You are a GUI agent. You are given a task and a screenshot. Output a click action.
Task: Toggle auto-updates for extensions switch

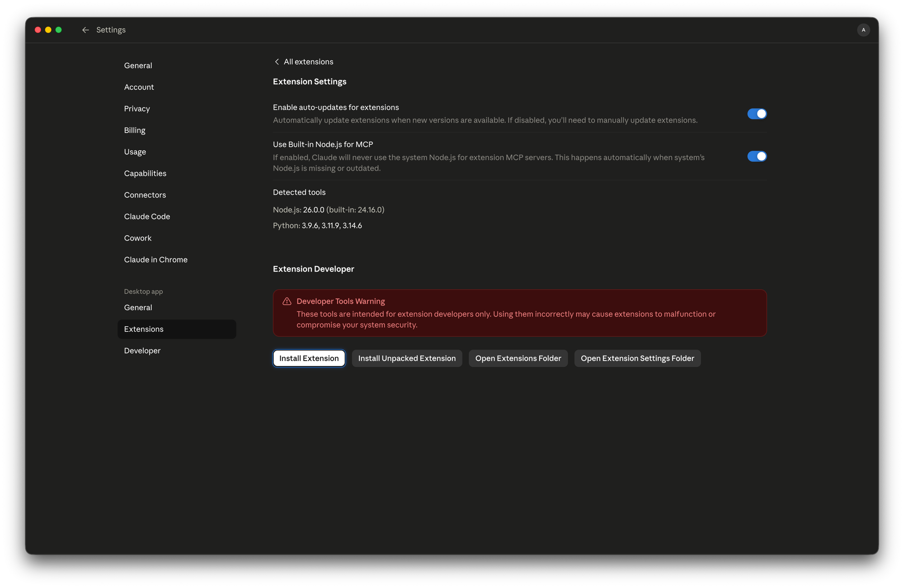click(757, 114)
